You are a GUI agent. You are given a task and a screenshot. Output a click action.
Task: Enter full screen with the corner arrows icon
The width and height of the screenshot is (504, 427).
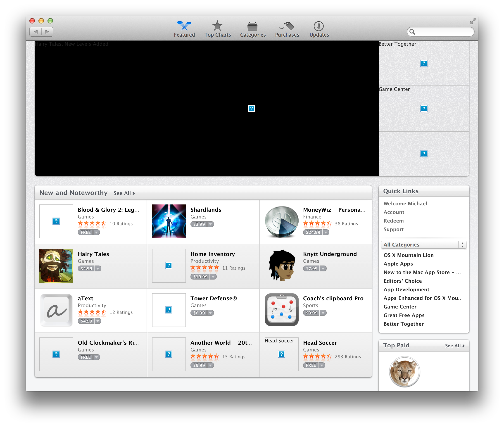click(x=473, y=21)
